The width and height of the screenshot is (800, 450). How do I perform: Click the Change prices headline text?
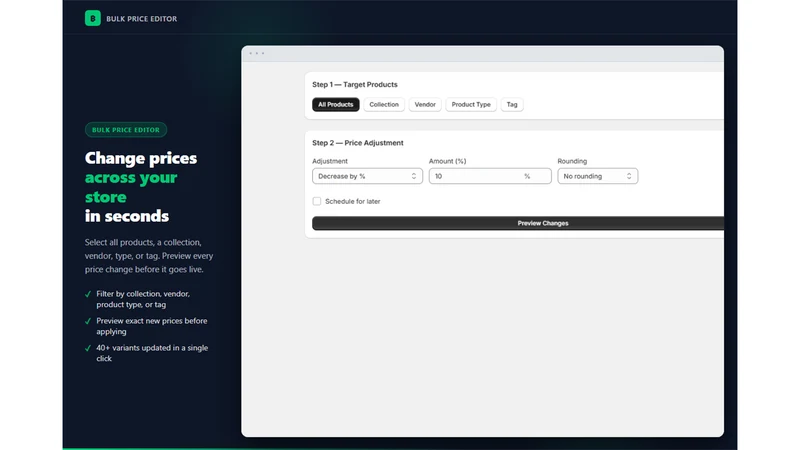pos(141,158)
